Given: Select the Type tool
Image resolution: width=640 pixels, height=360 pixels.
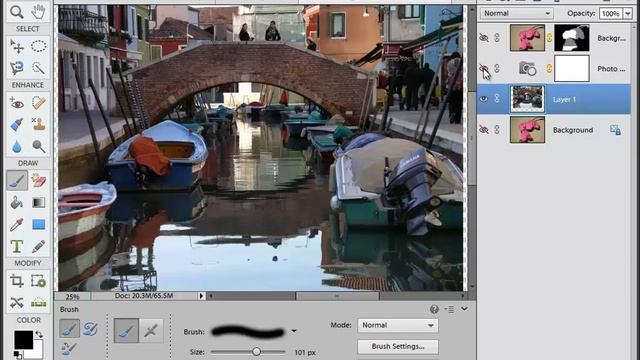Looking at the screenshot, I should coord(17,246).
